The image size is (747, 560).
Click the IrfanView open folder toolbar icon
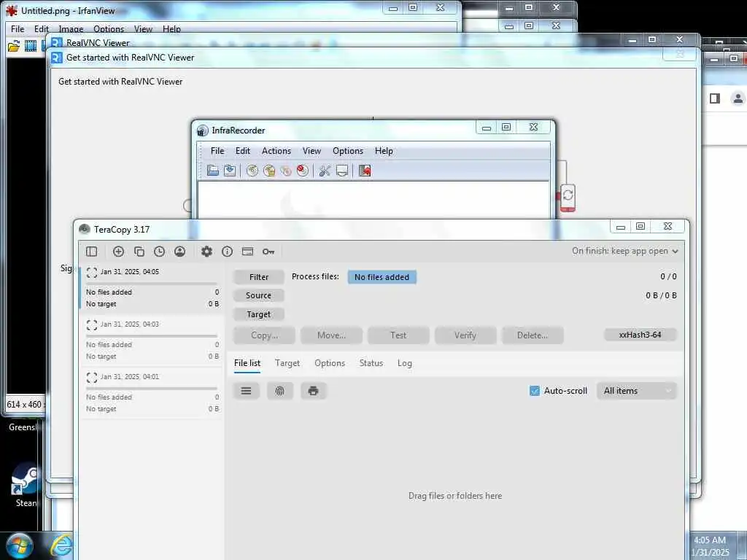[14, 46]
